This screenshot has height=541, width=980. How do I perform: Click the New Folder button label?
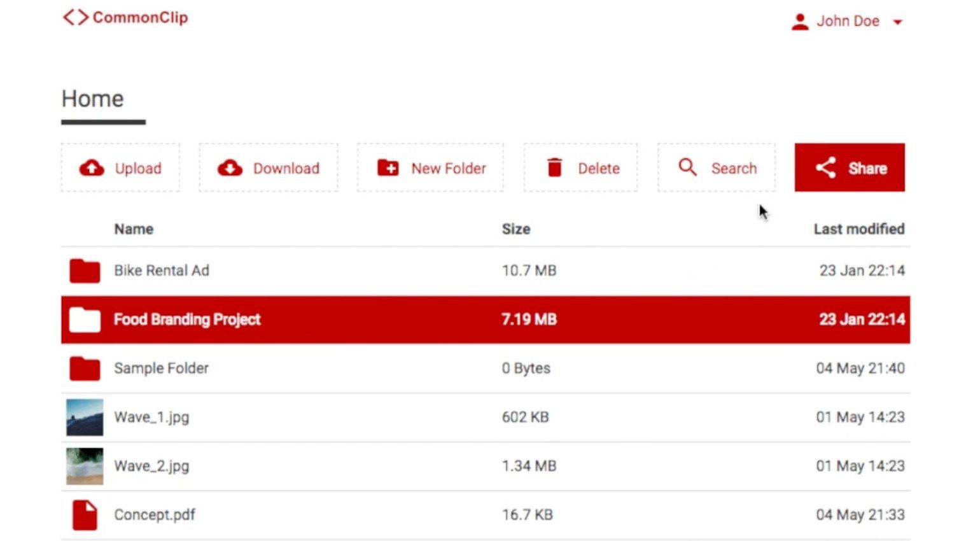coord(449,169)
